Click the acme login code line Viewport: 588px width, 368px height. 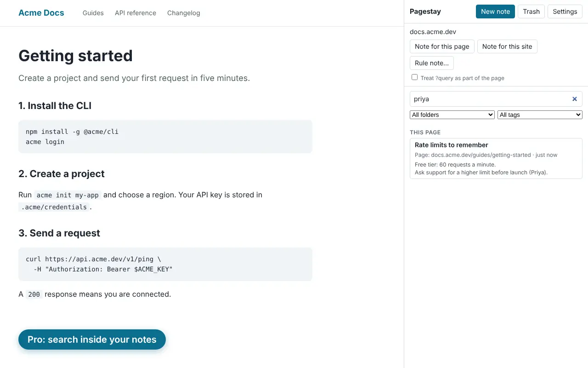[45, 142]
